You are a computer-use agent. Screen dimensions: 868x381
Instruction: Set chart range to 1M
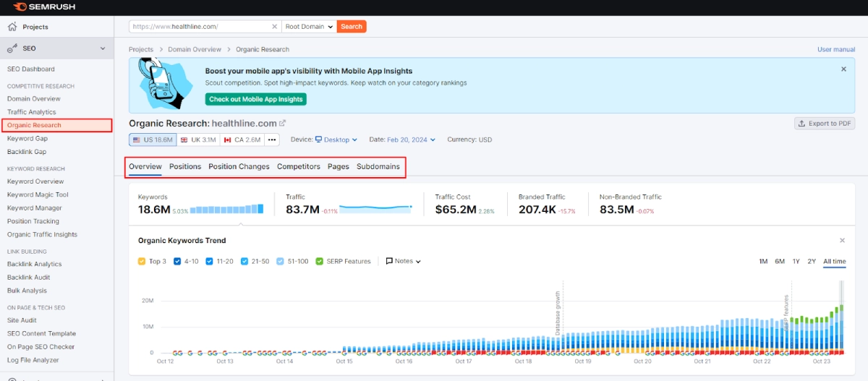pos(763,262)
